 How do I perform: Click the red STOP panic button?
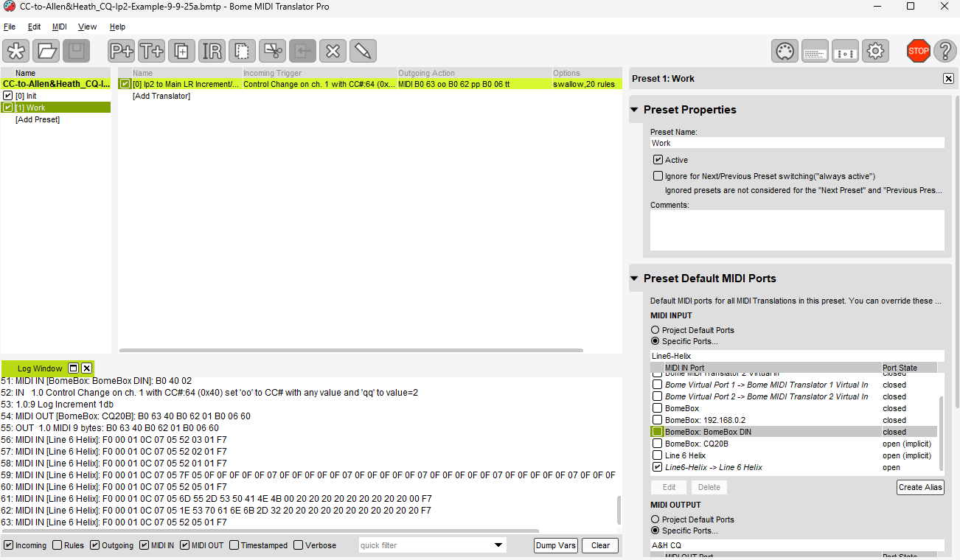coord(918,51)
